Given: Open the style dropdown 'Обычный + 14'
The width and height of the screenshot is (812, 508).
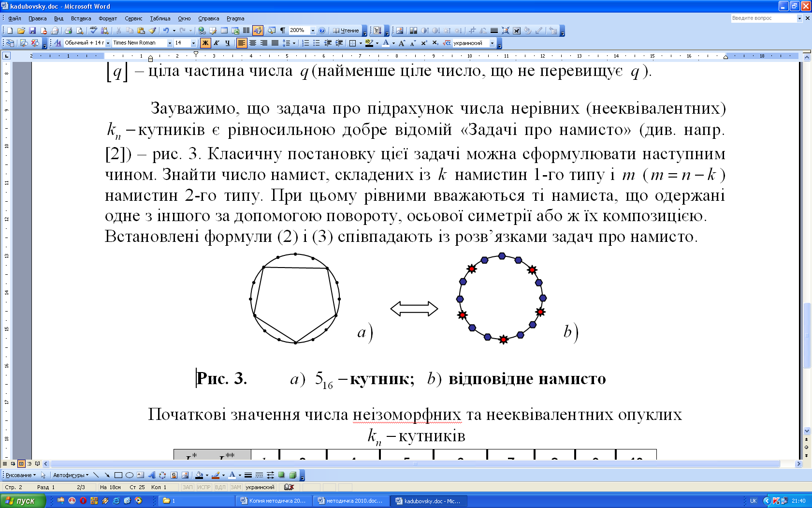Looking at the screenshot, I should pos(108,43).
